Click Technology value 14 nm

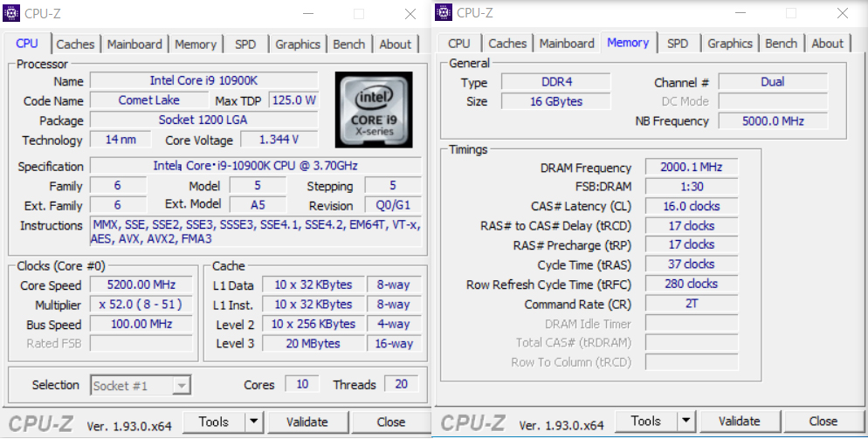[121, 140]
